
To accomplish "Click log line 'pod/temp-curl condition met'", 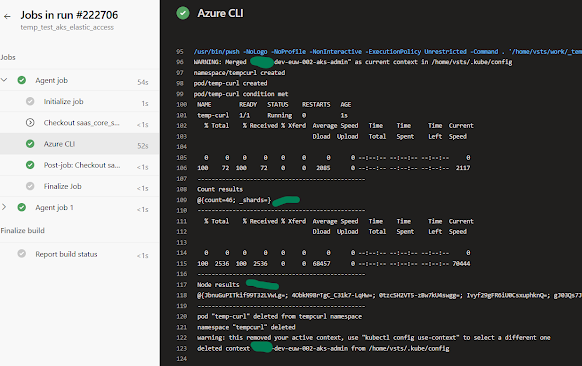I will pyautogui.click(x=241, y=94).
